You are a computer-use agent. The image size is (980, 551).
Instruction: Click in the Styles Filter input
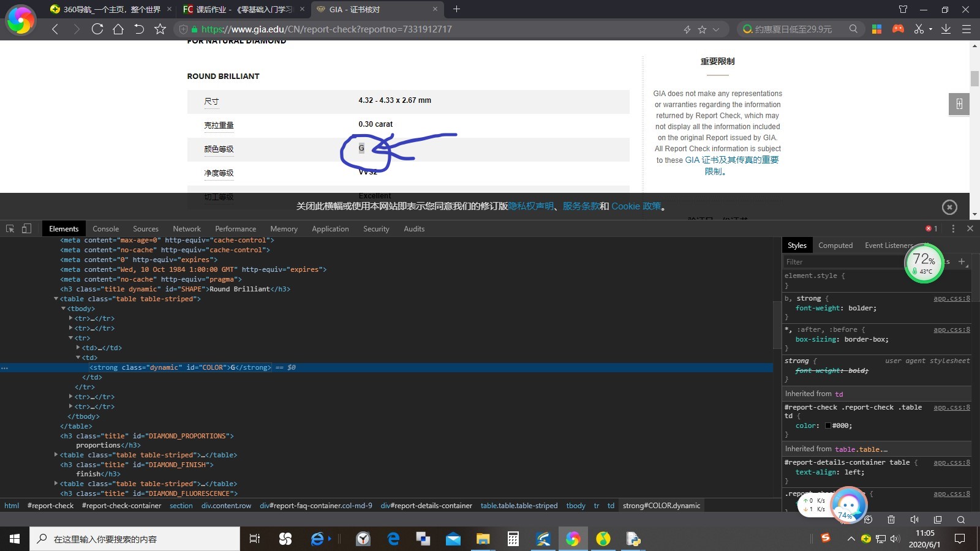coord(845,261)
